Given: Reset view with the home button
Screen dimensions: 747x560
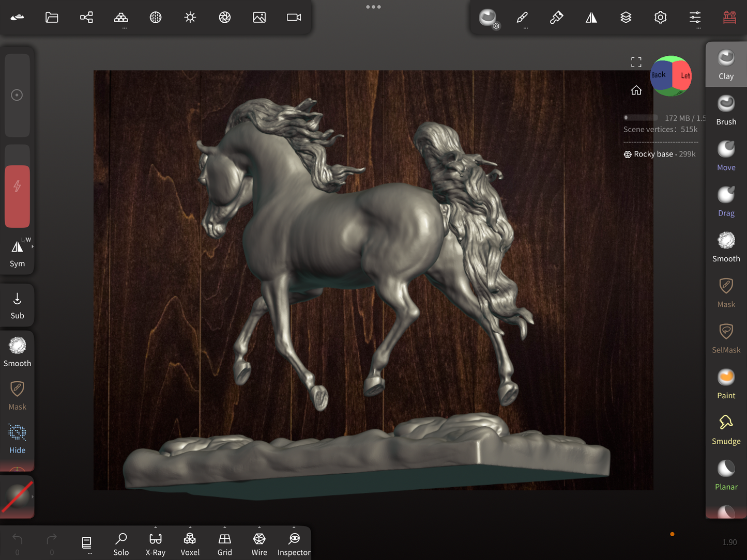Looking at the screenshot, I should click(636, 90).
